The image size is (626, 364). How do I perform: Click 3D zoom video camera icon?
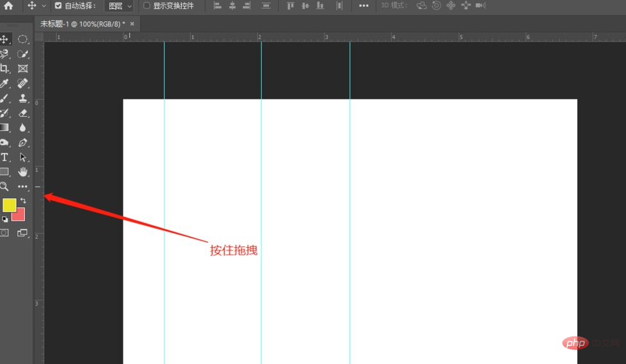pyautogui.click(x=481, y=6)
